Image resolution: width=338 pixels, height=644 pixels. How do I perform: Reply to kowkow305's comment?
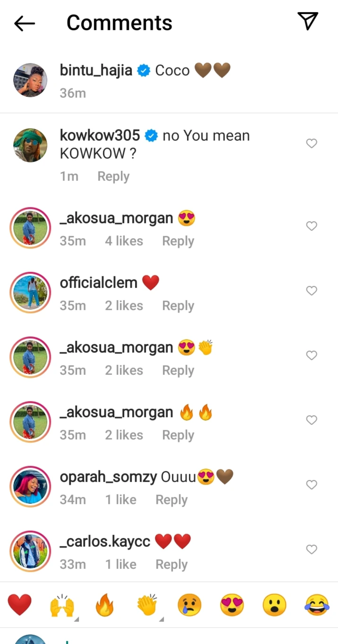click(113, 177)
